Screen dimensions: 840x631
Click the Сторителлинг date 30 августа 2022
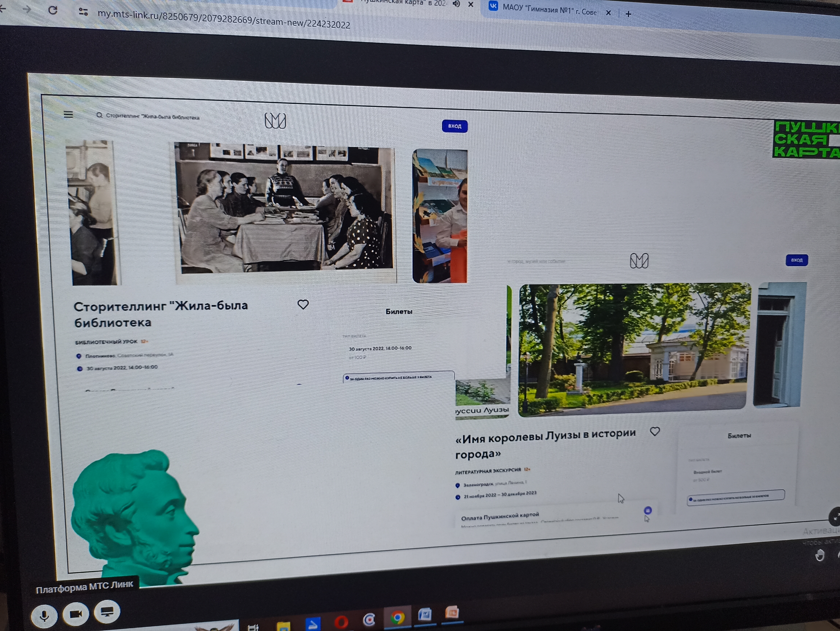pos(122,367)
